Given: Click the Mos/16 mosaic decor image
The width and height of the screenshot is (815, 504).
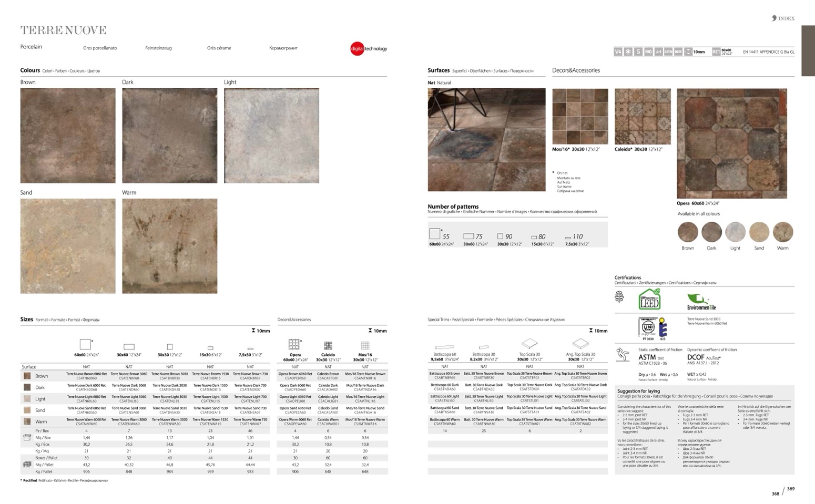Looking at the screenshot, I should coord(580,116).
